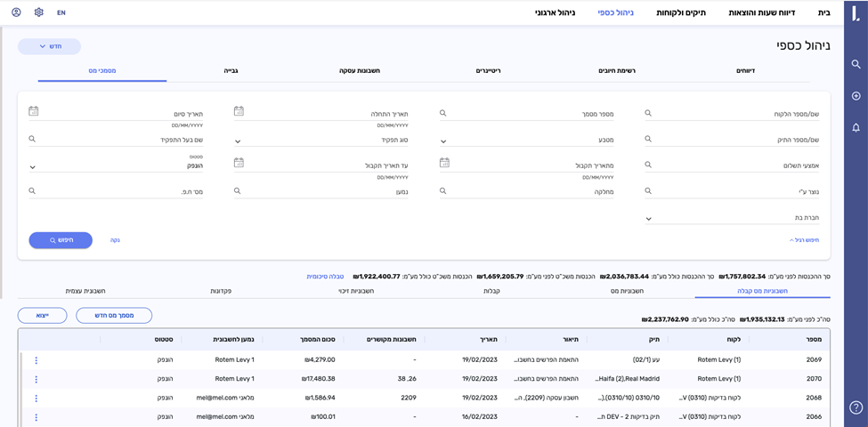Open the user profile icon
The height and width of the screenshot is (427, 868).
[16, 12]
